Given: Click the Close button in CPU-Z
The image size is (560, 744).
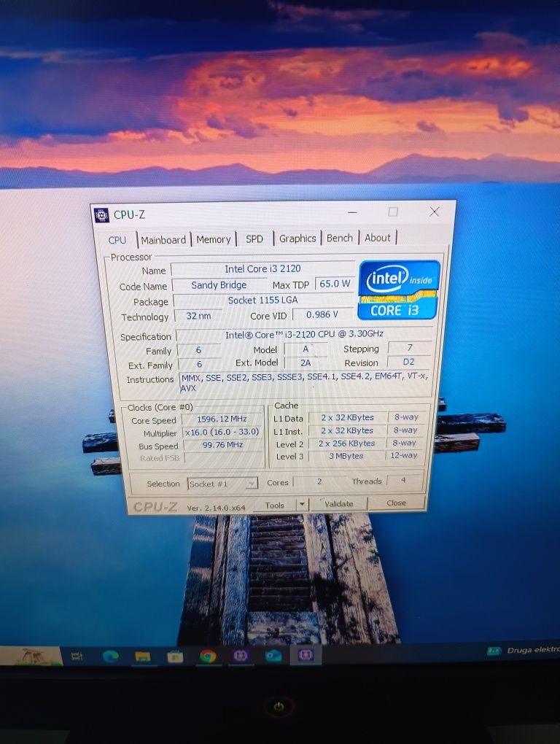Looking at the screenshot, I should (x=396, y=503).
